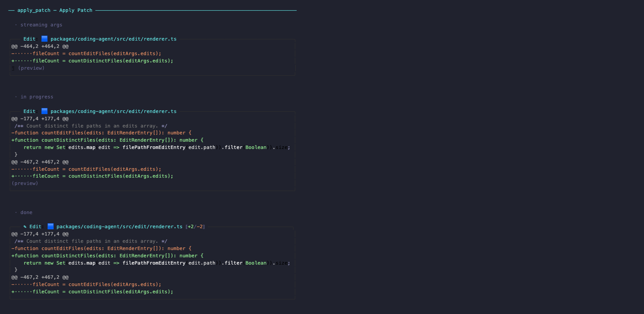Screen dimensions: 644x314
Task: Click the 'Count distinct file paths' comment under done
Action: click(91, 241)
